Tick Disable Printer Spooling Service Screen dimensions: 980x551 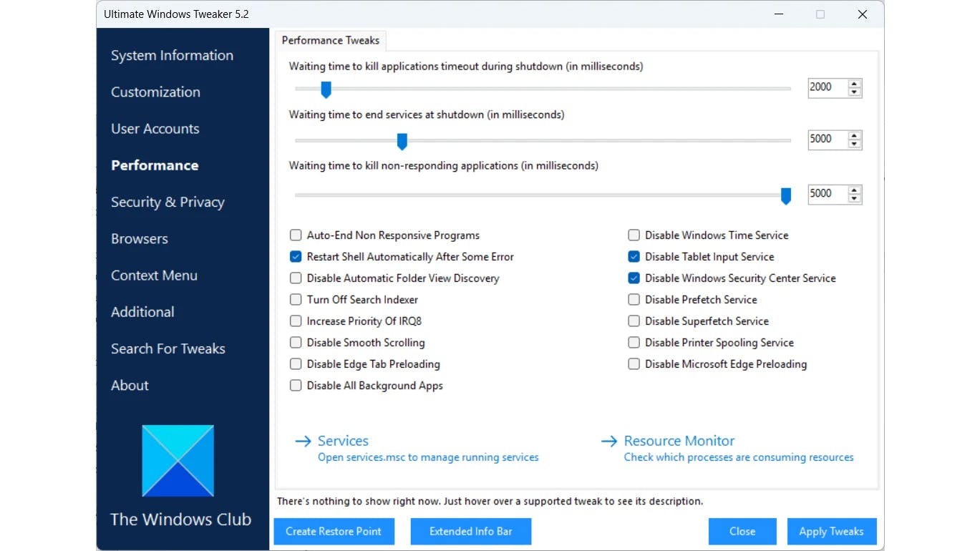tap(634, 343)
